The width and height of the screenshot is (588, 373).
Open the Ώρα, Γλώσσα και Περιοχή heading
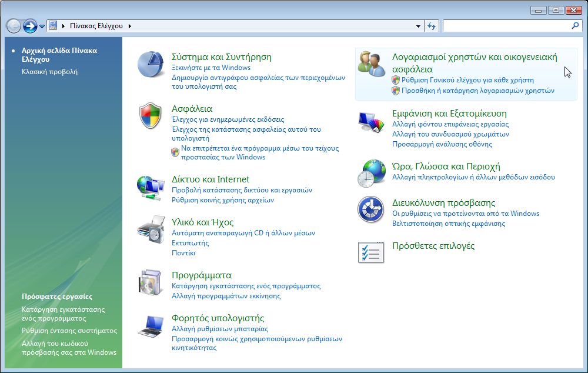tap(446, 166)
